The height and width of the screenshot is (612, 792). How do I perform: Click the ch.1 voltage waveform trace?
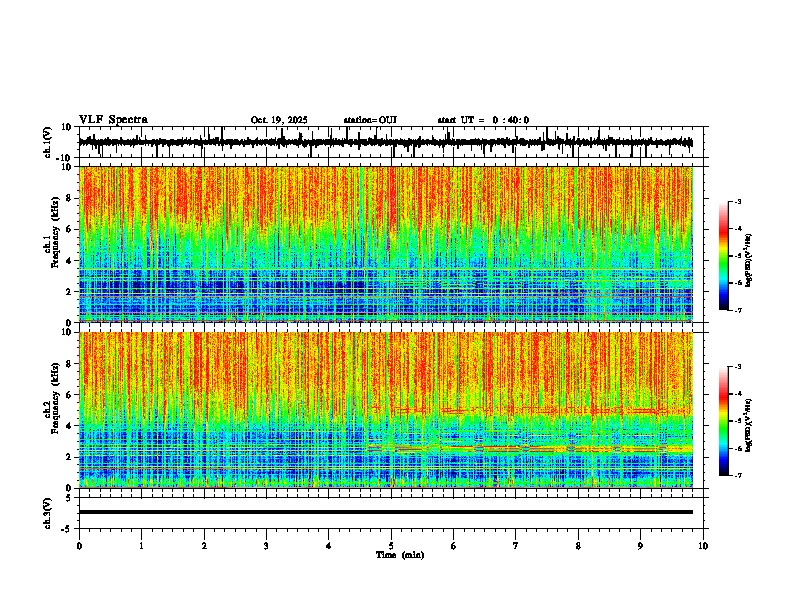(x=386, y=142)
